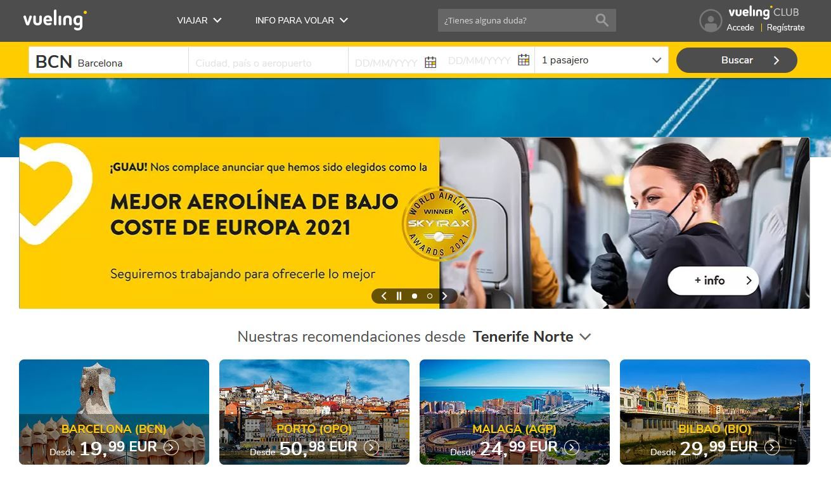Click the Buscar search button
Image resolution: width=831 pixels, height=504 pixels.
tap(737, 60)
